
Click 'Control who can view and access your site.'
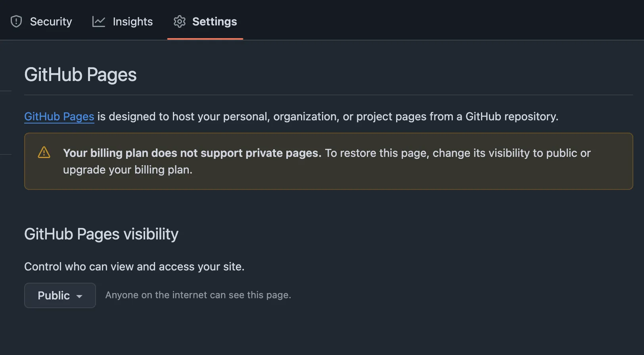point(134,266)
